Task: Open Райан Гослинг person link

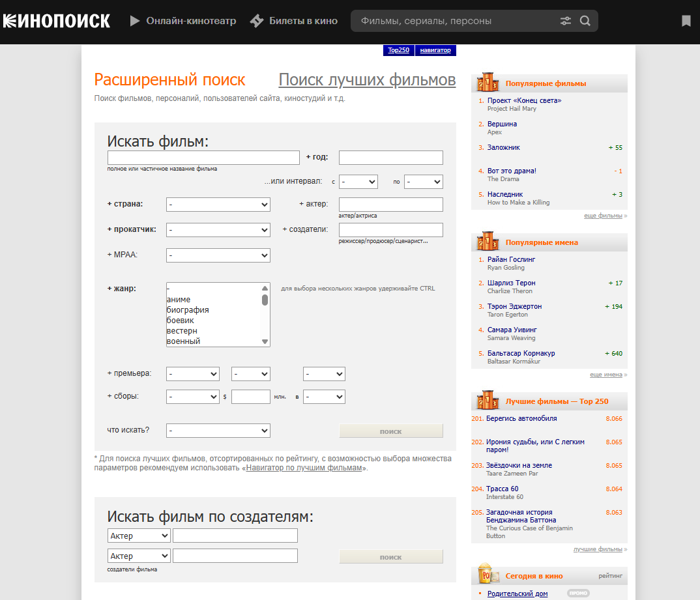Action: pos(511,259)
